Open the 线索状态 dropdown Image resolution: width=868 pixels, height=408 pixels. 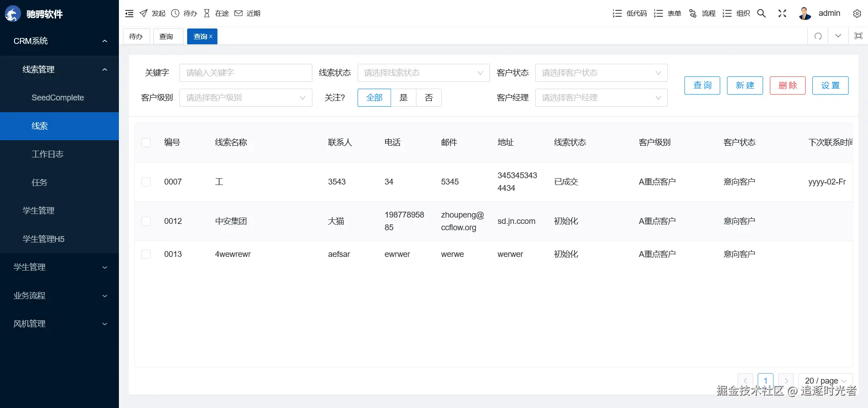[424, 73]
